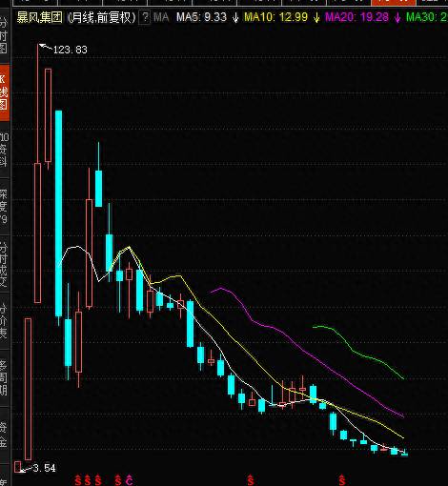The image size is (448, 486).
Task: Click the red S marker just left of the C marker
Action: click(118, 480)
